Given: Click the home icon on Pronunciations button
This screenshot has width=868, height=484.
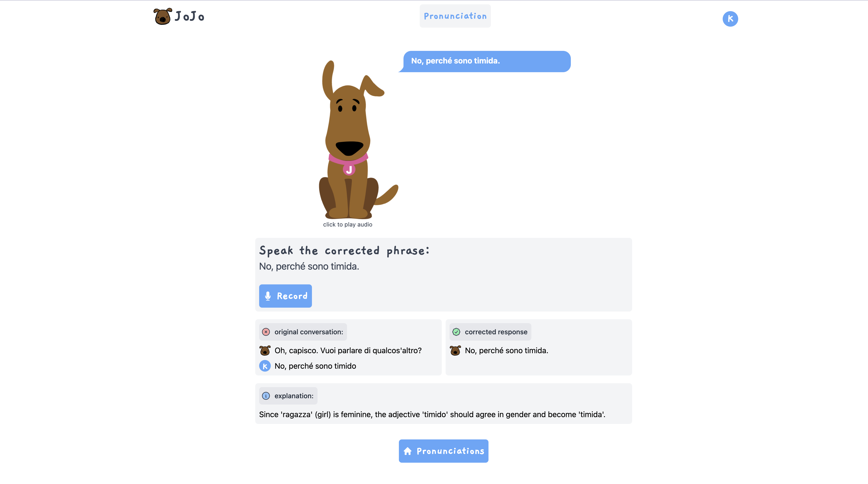Looking at the screenshot, I should coord(408,451).
